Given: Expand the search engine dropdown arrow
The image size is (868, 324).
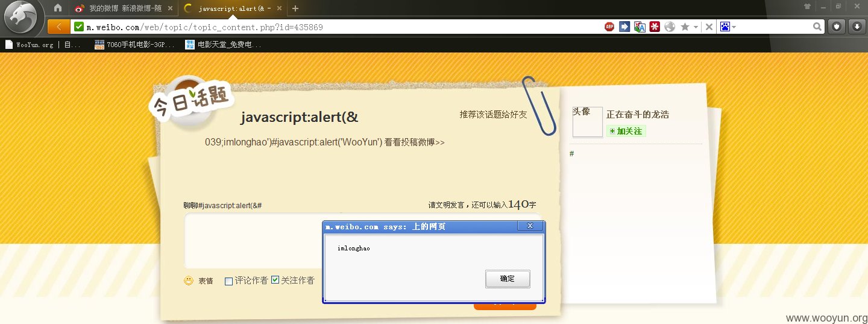Looking at the screenshot, I should click(x=734, y=27).
